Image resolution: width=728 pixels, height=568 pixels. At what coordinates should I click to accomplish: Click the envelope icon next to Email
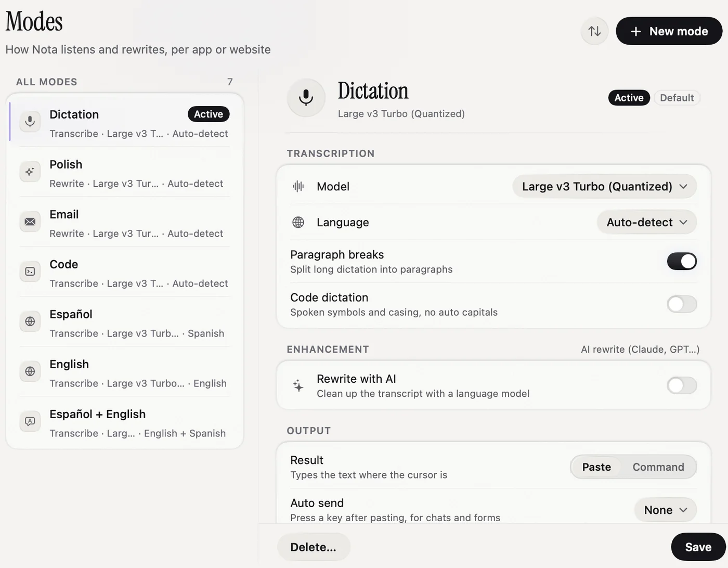(x=30, y=222)
